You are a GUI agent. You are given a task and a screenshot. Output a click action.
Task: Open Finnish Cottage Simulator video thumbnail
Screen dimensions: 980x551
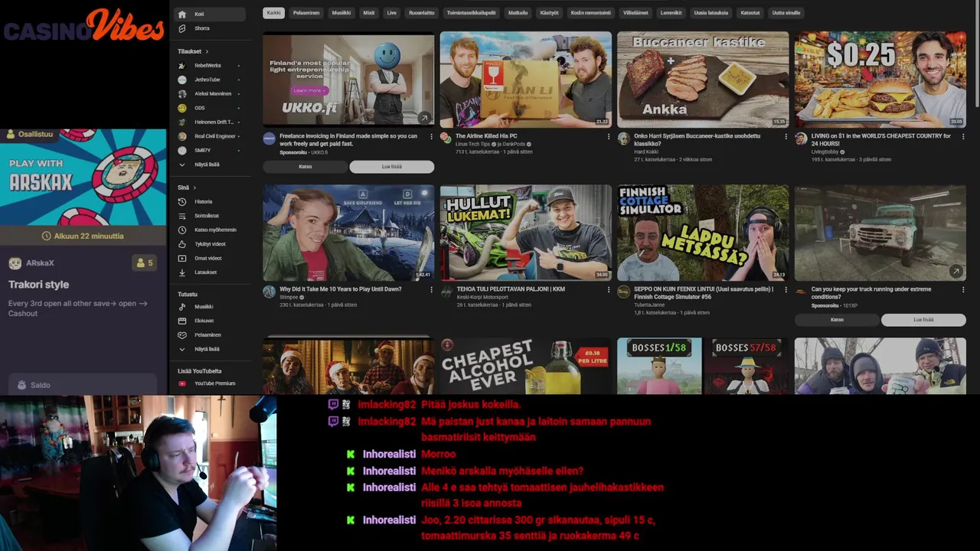(703, 233)
